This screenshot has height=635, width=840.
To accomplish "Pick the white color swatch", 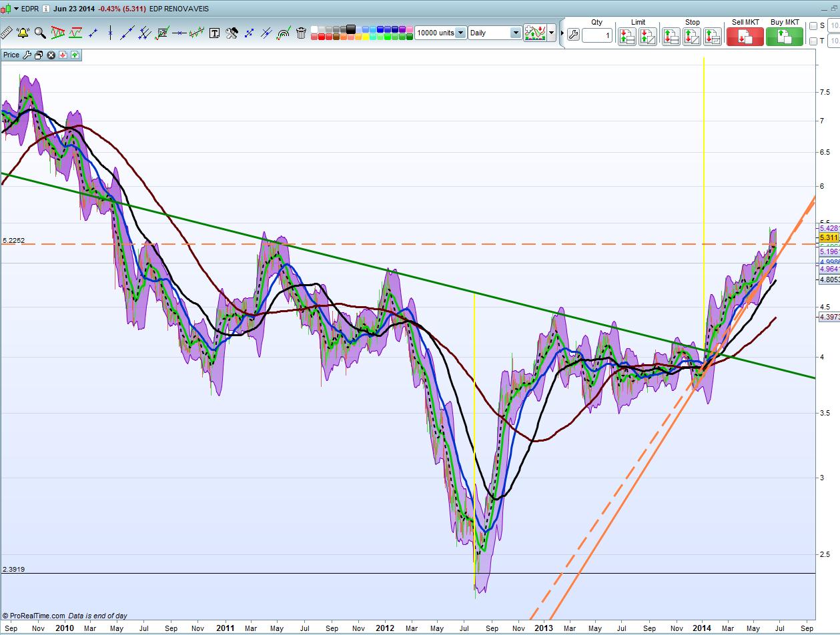I will click(314, 29).
